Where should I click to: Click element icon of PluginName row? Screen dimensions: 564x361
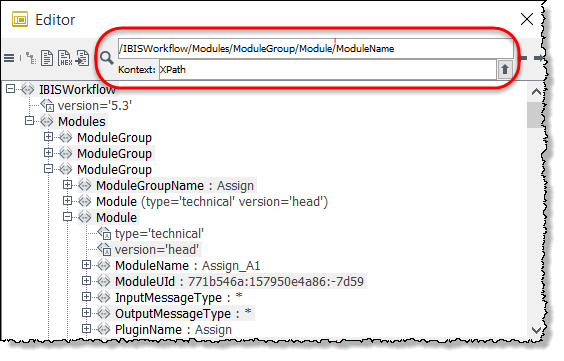104,329
